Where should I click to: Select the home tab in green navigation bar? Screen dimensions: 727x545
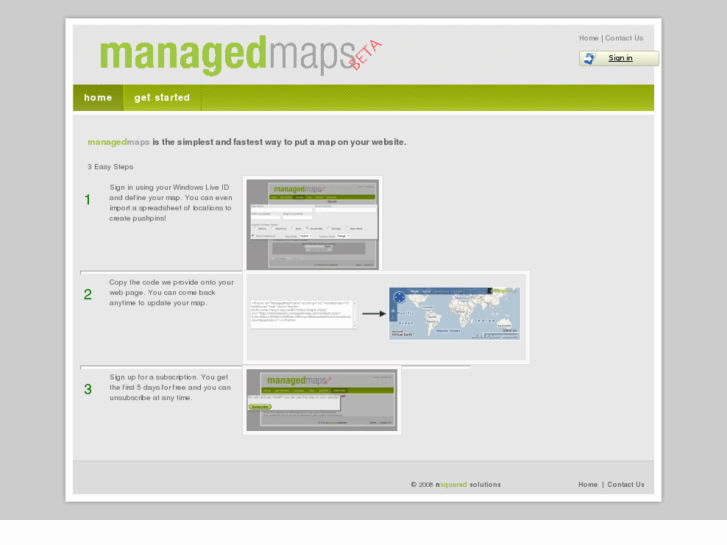98,98
